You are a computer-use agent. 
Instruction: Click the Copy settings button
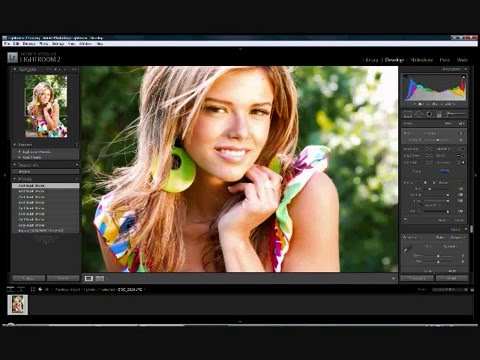coord(29,278)
